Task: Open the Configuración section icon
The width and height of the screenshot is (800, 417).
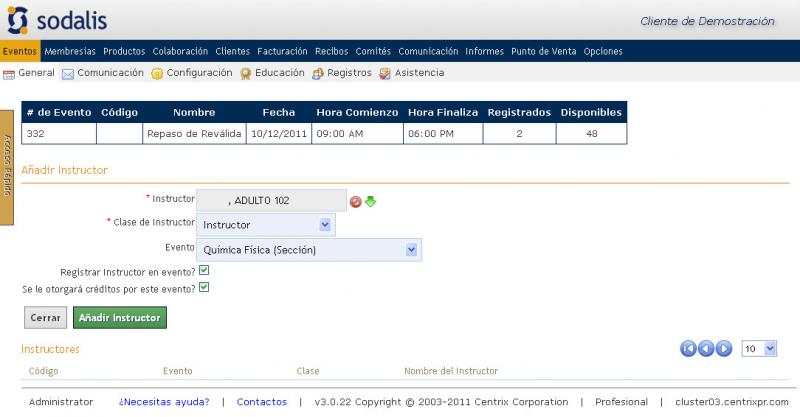Action: click(157, 73)
